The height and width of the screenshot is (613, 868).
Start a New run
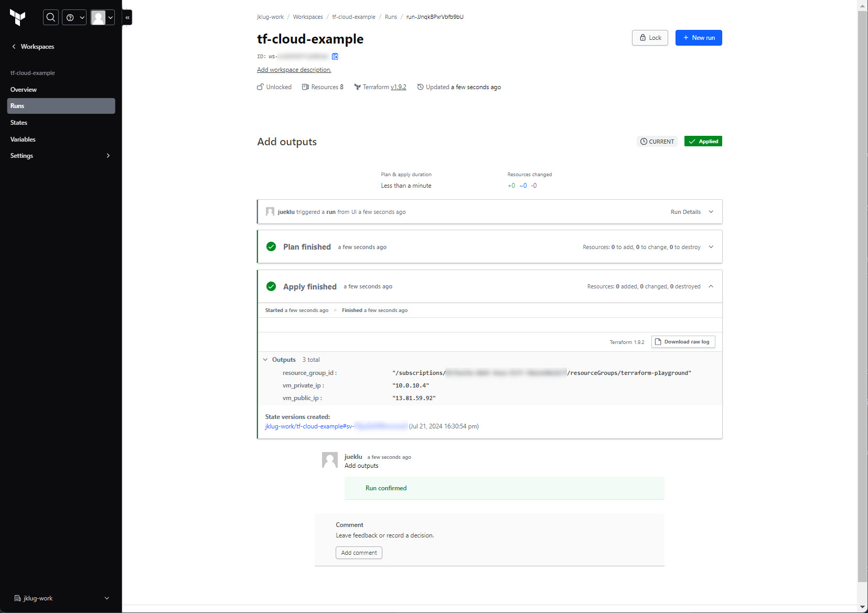(x=698, y=38)
